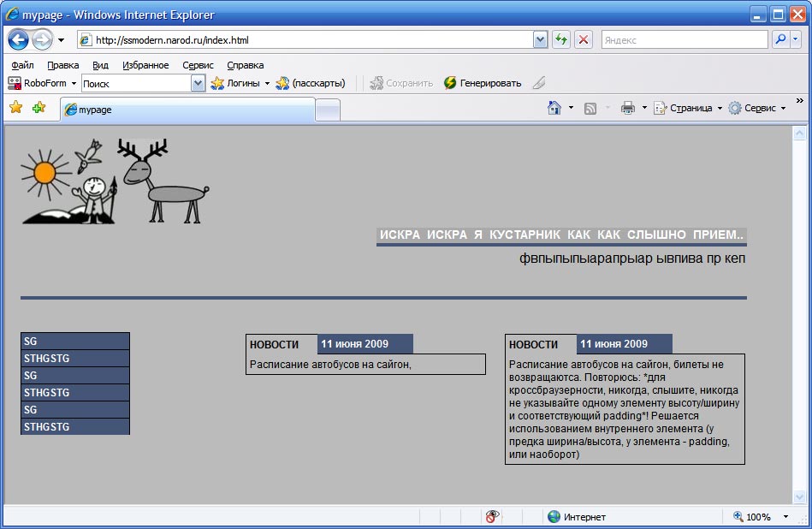Click the Логины star icon
812x529 pixels.
[x=217, y=83]
